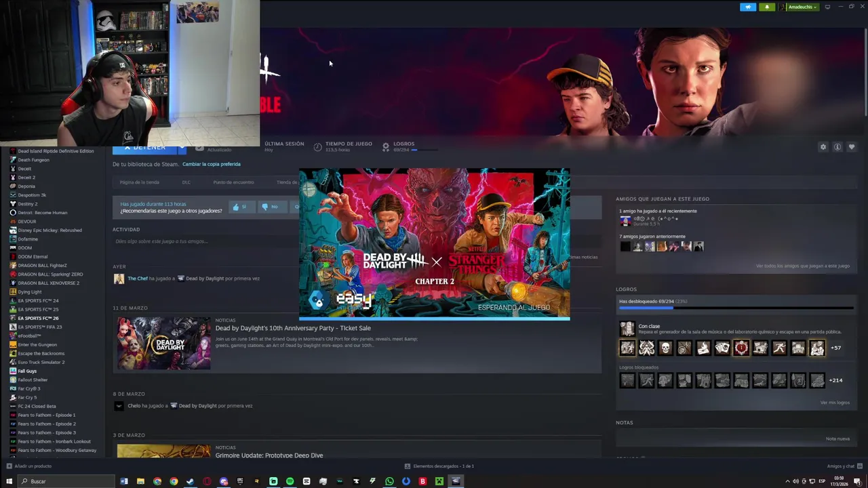
Task: Open Opera browser taskbar icon
Action: coord(207,481)
